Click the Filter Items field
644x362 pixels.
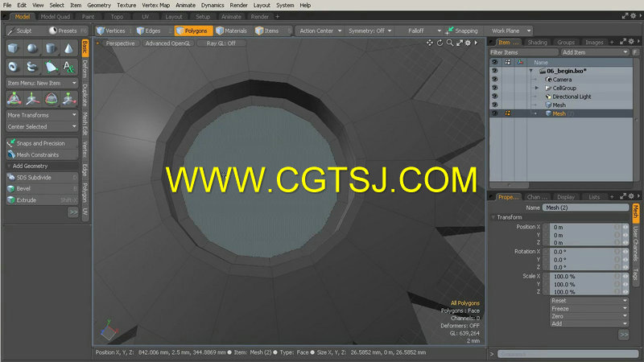coord(524,52)
